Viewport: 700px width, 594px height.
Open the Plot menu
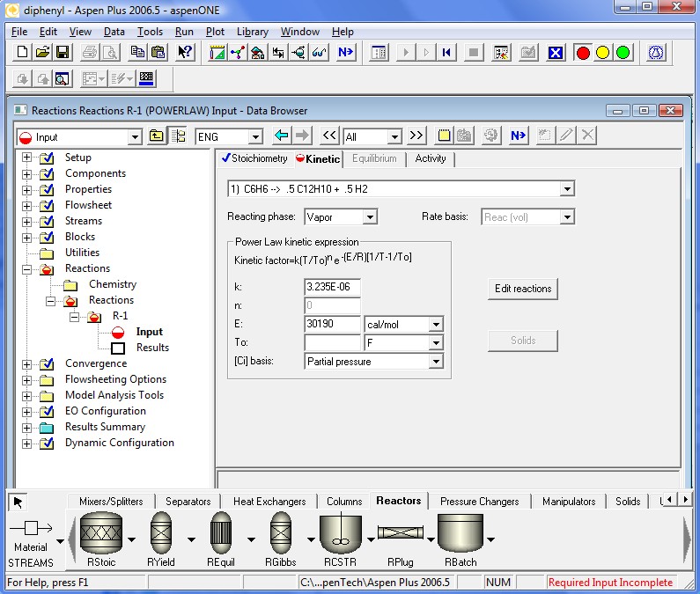[x=215, y=32]
